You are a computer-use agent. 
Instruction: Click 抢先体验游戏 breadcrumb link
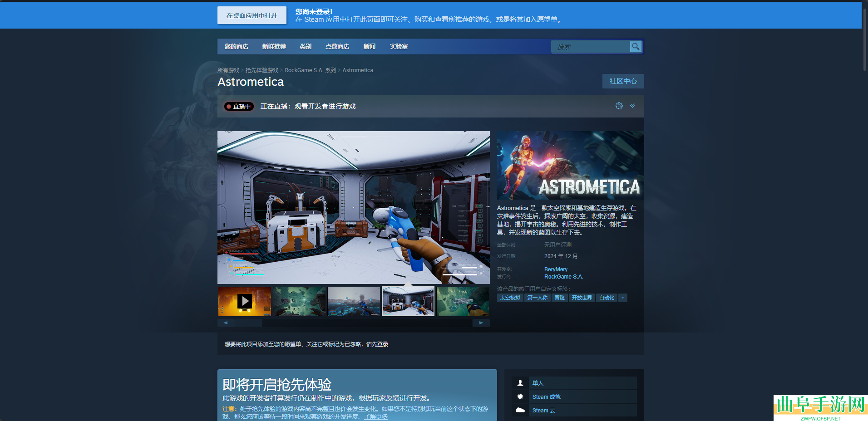[262, 70]
